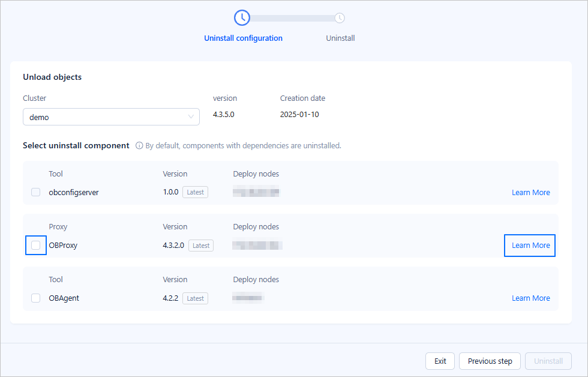588x377 pixels.
Task: Click the Uninstall configuration step clock icon
Action: point(242,18)
